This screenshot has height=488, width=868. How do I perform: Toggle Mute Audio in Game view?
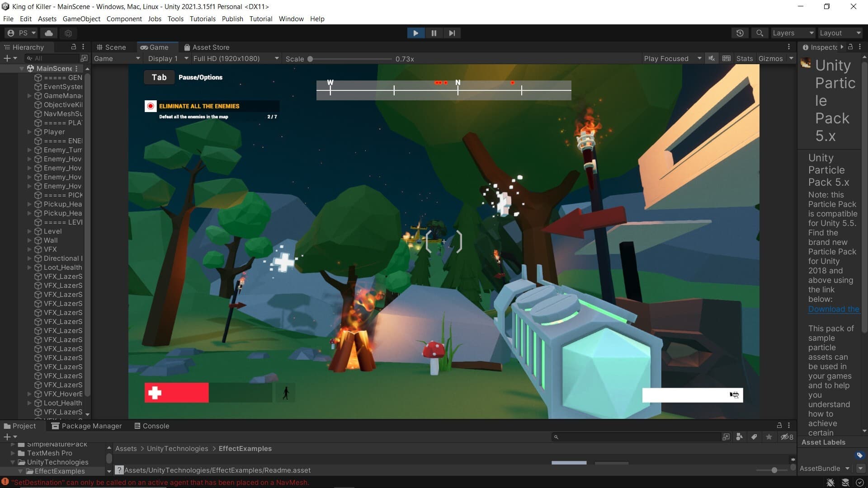pyautogui.click(x=712, y=58)
